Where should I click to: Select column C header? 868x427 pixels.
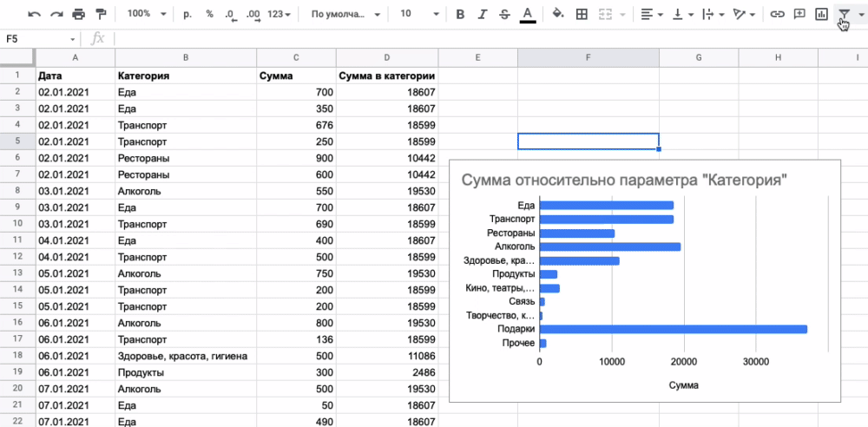tap(296, 57)
